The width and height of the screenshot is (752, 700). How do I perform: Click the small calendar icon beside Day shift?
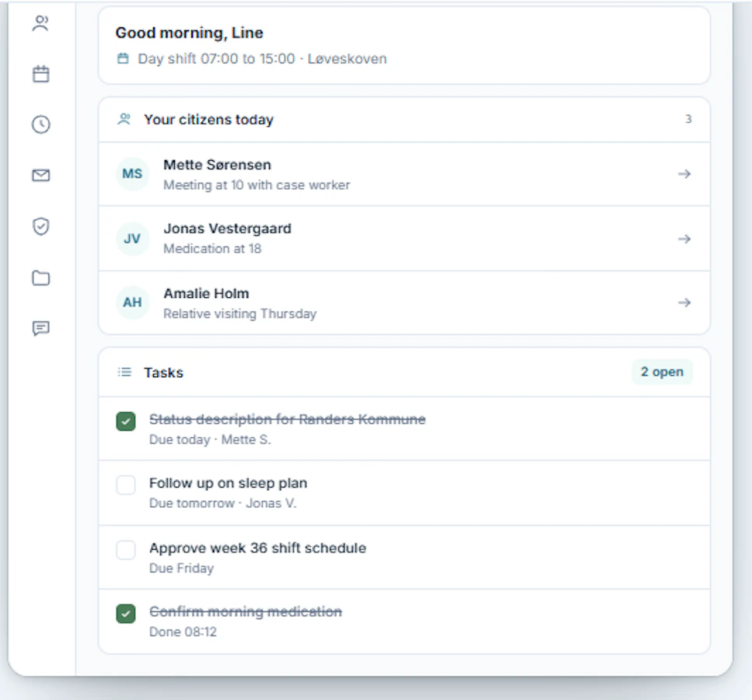[123, 58]
